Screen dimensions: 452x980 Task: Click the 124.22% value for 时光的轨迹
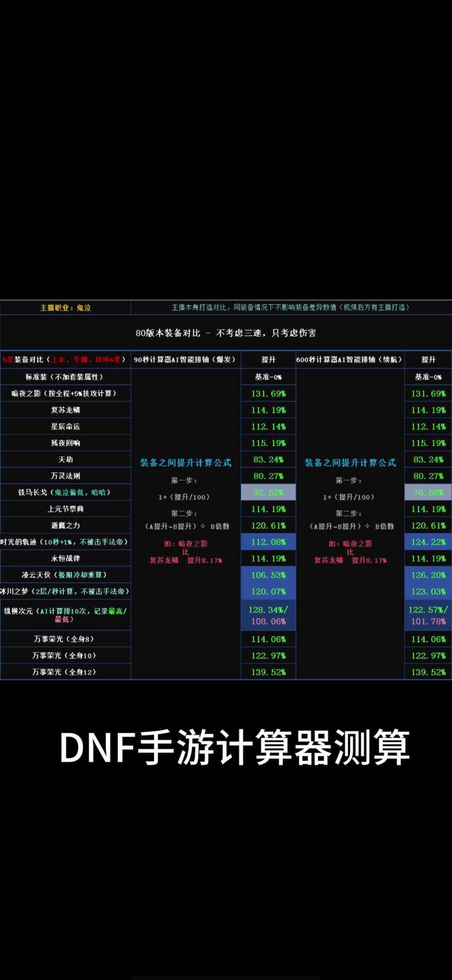point(428,542)
